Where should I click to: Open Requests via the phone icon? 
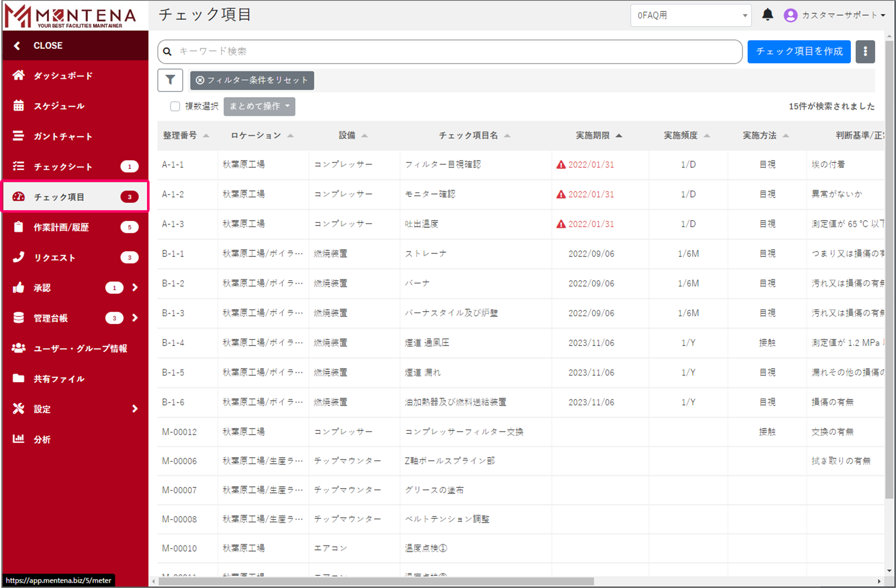pyautogui.click(x=18, y=257)
